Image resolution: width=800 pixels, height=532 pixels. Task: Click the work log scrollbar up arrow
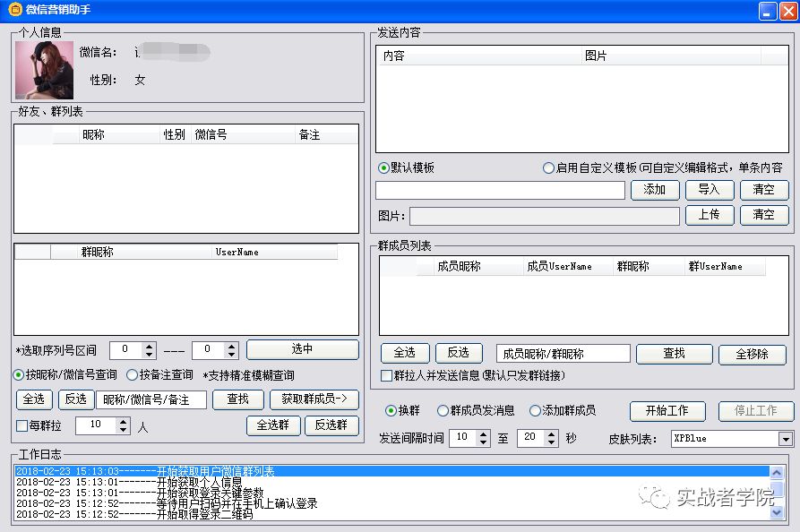click(777, 473)
